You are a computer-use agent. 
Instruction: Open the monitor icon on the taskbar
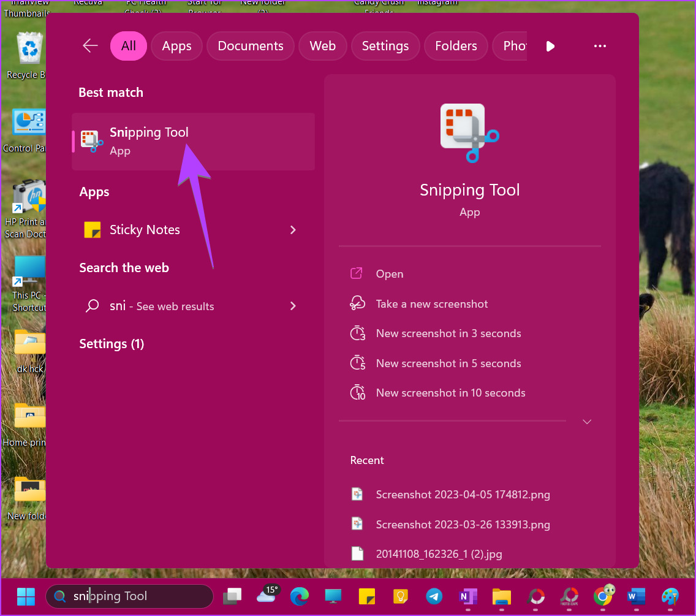pos(333,596)
